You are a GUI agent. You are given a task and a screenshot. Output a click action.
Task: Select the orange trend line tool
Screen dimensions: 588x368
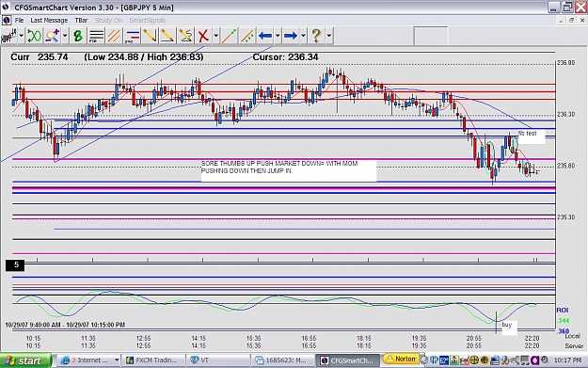click(x=230, y=36)
